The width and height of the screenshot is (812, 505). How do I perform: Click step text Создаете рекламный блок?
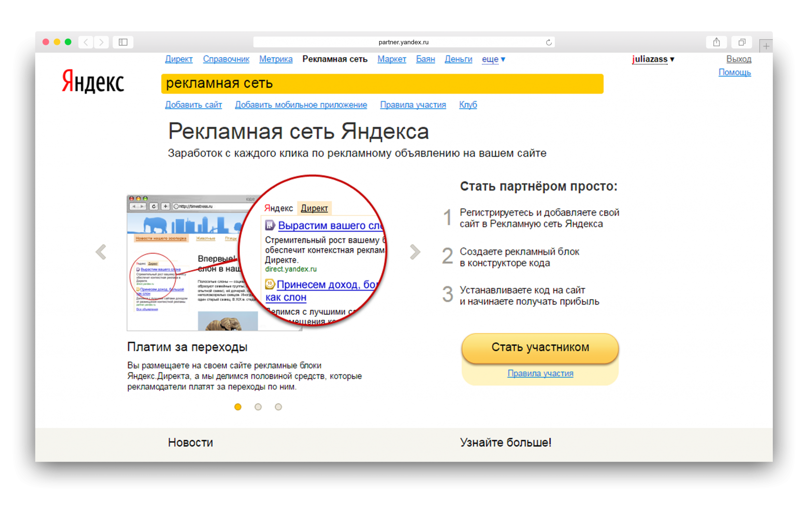point(519,257)
